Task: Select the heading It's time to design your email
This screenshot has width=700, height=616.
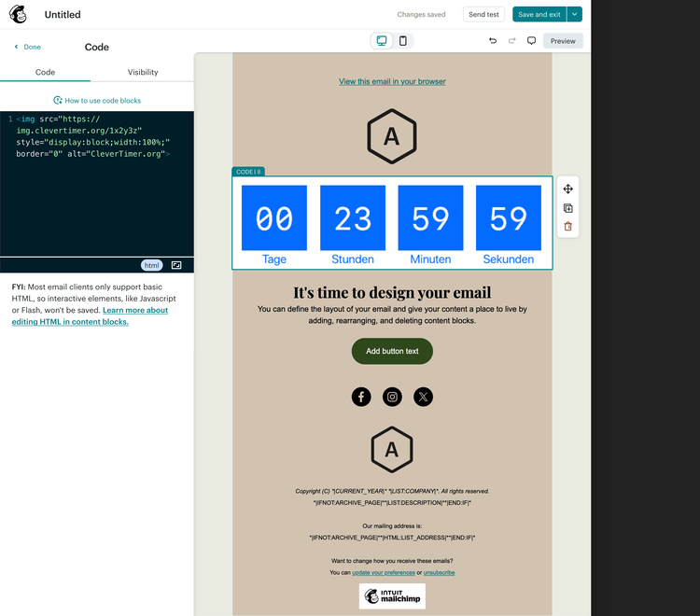Action: pyautogui.click(x=392, y=292)
